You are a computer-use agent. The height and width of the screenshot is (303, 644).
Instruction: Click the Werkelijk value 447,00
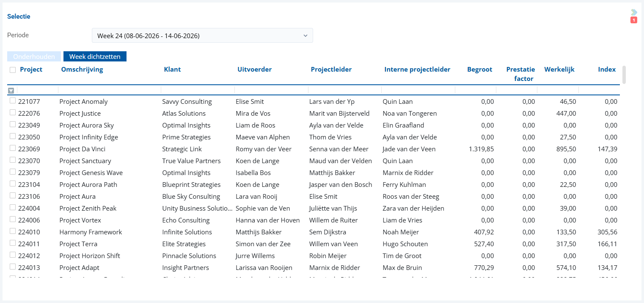566,114
